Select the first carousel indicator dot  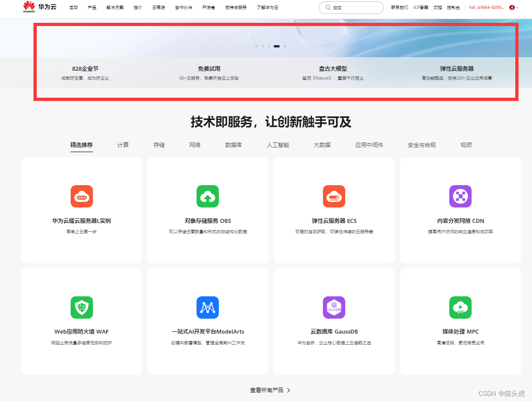coord(256,46)
